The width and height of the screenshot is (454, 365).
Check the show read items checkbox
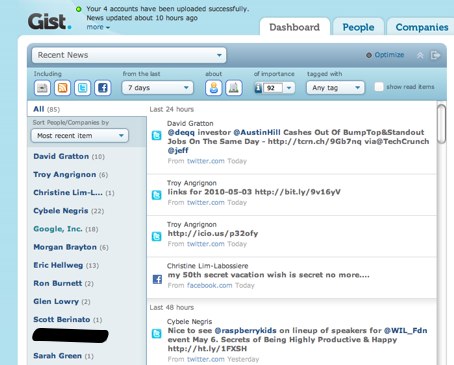[379, 87]
